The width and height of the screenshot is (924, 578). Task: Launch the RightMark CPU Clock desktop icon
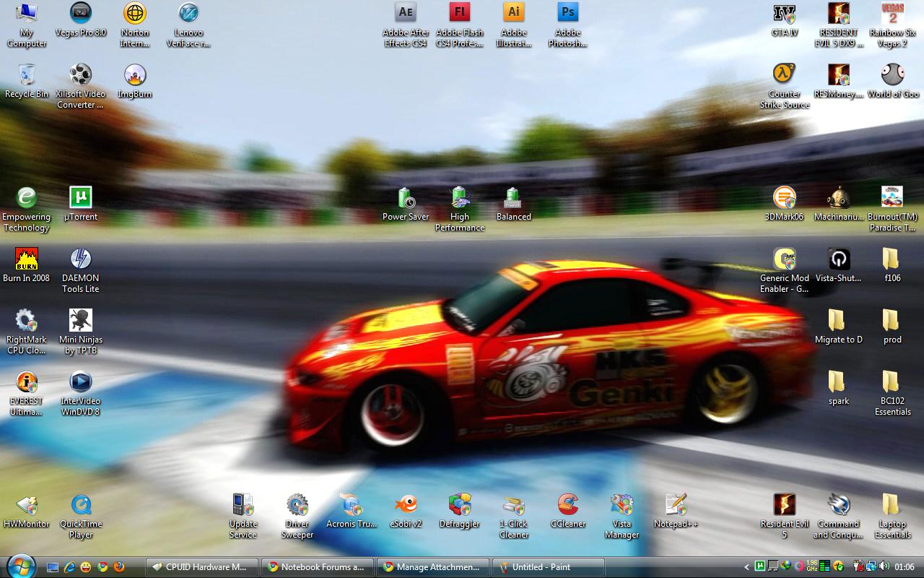(x=27, y=332)
